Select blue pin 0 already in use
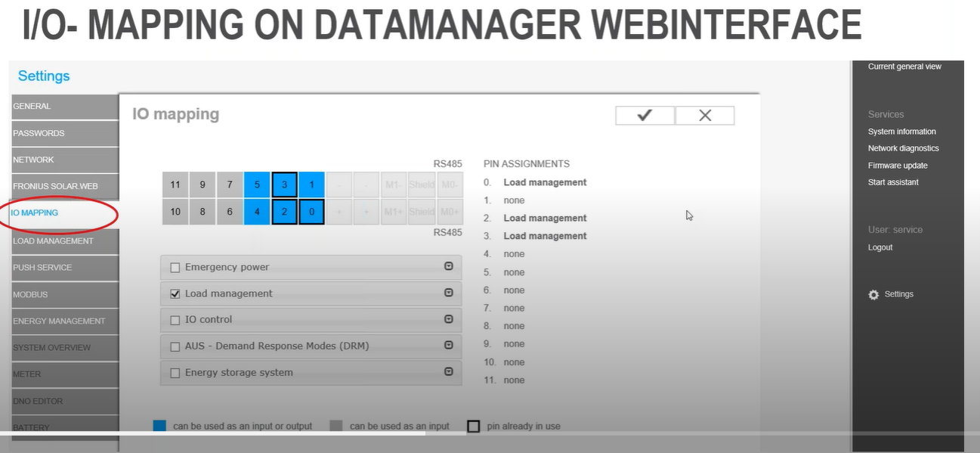Viewport: 980px width, 453px height. coord(311,212)
